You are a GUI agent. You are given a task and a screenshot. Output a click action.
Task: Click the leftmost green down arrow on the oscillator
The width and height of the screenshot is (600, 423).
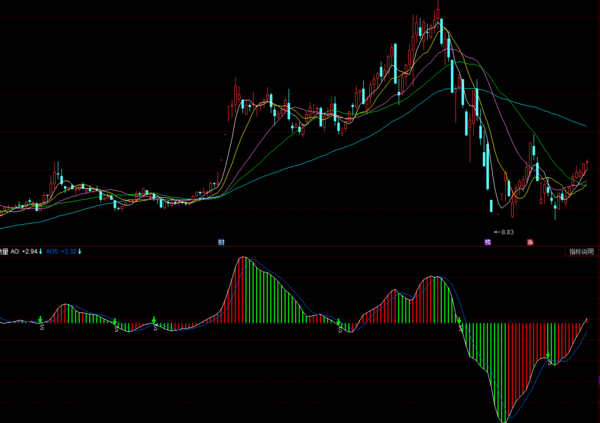[x=41, y=318]
